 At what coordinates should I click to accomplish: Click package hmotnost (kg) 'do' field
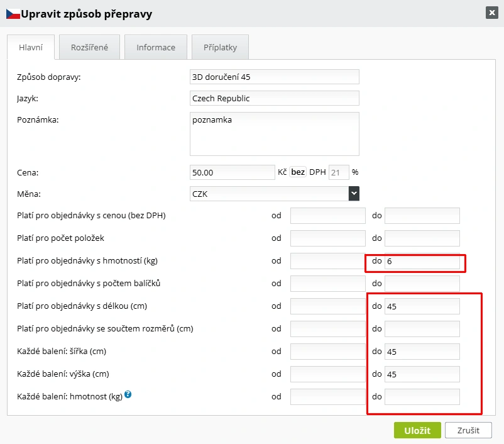click(422, 397)
